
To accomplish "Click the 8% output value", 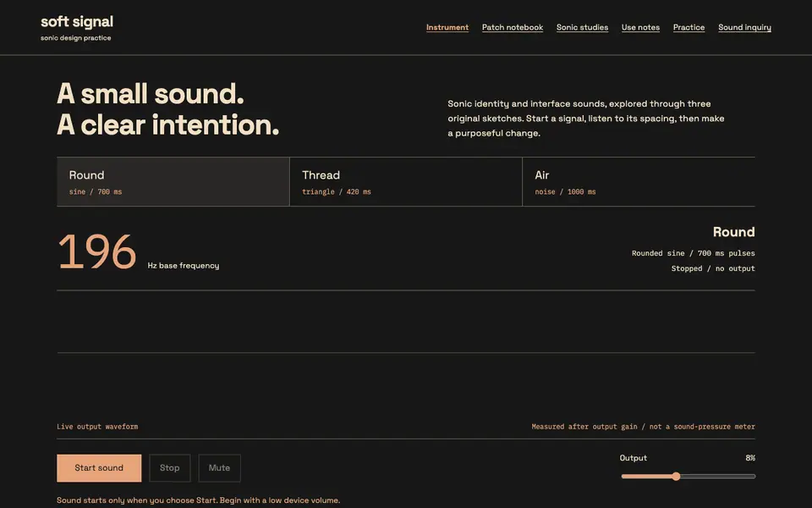I will (750, 458).
